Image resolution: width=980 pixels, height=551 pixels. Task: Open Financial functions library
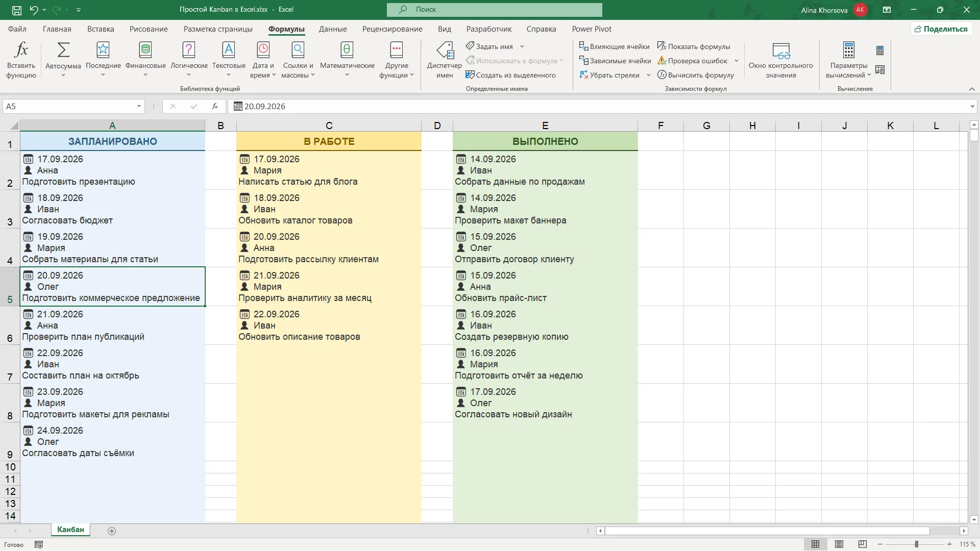pyautogui.click(x=145, y=60)
